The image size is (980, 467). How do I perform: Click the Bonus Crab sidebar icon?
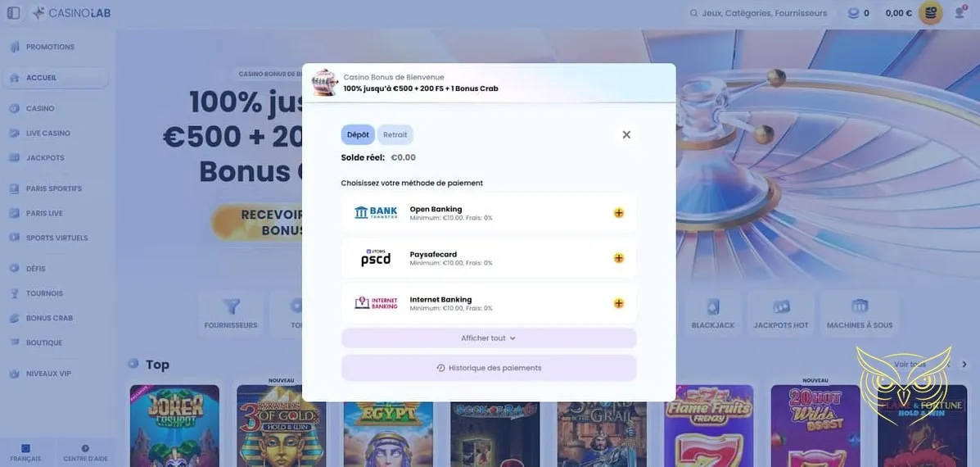click(x=15, y=318)
